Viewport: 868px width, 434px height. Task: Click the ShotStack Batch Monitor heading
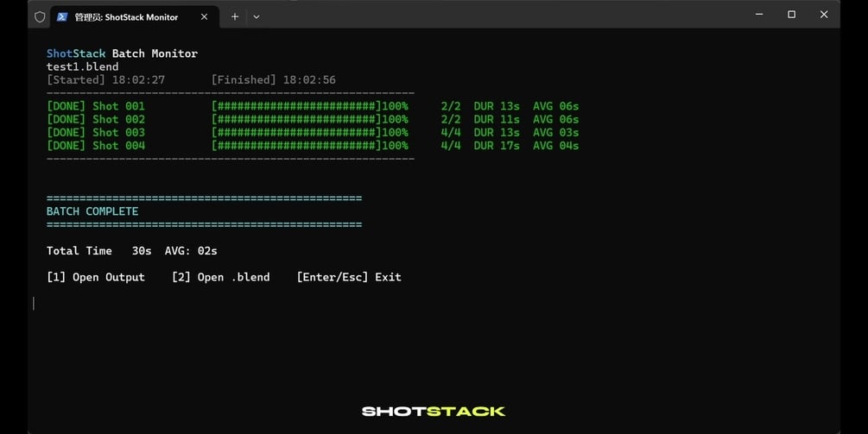tap(122, 53)
